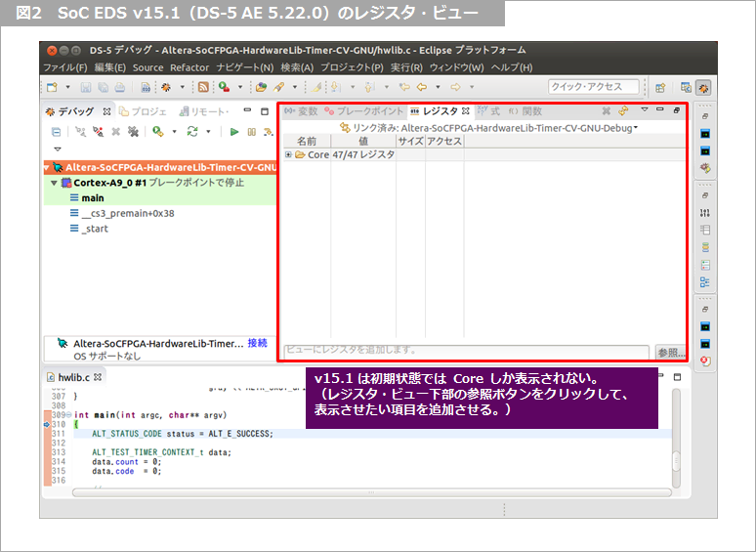Screen dimensions: 756x552
Task: Open the Registers view menu triangle
Action: [644, 110]
